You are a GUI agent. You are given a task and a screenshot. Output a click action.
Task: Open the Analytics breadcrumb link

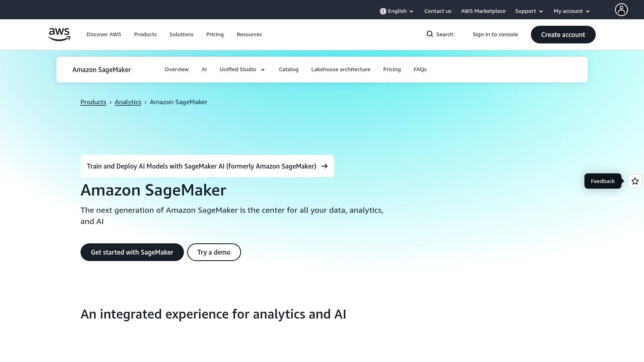tap(128, 102)
